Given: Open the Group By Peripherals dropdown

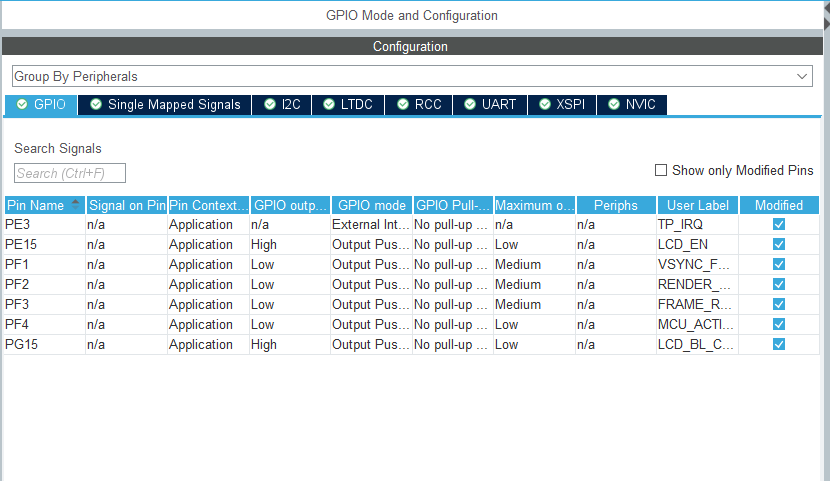Looking at the screenshot, I should point(412,76).
